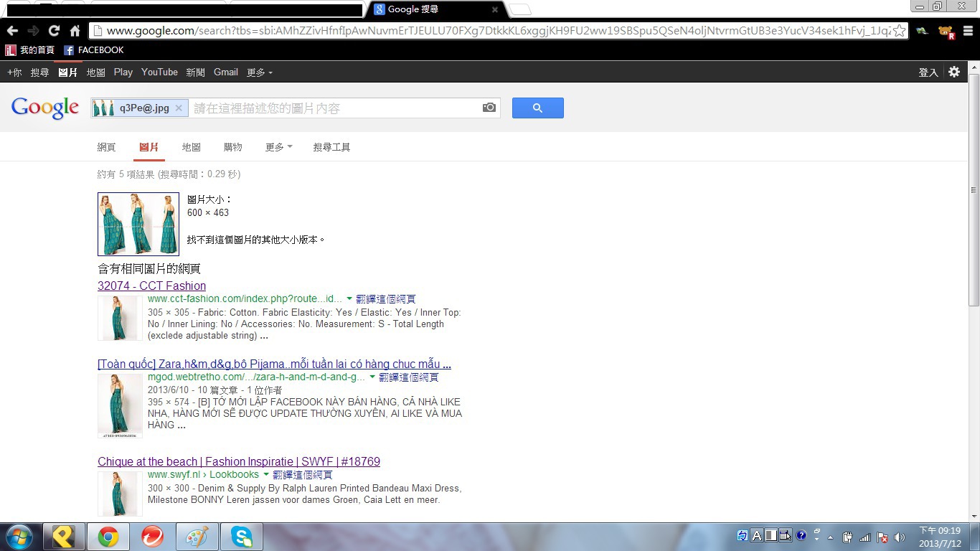Expand dropdown arrow beside cct-fashion.com URL
Screen dimensions: 980x551
(349, 298)
